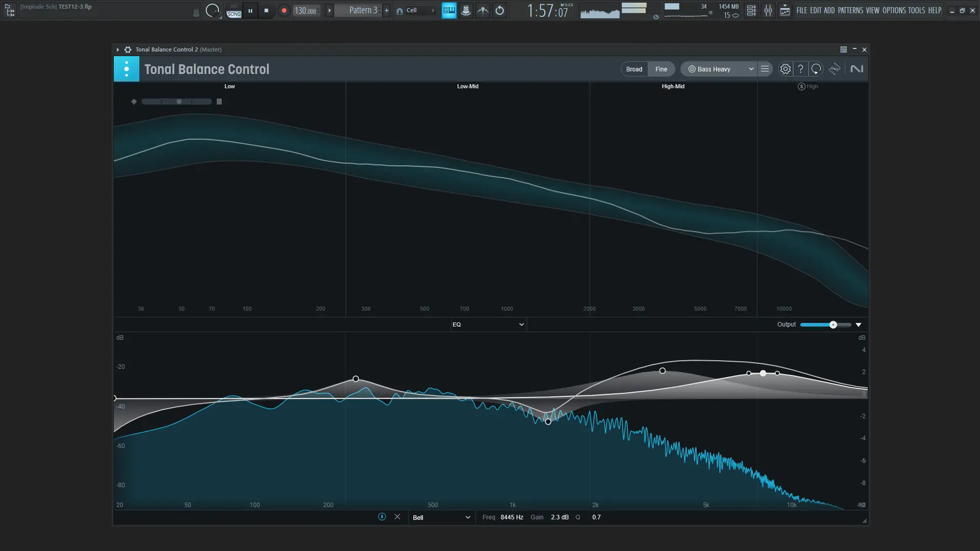Solo the High frequency band
Viewport: 980px width, 551px height.
point(801,87)
